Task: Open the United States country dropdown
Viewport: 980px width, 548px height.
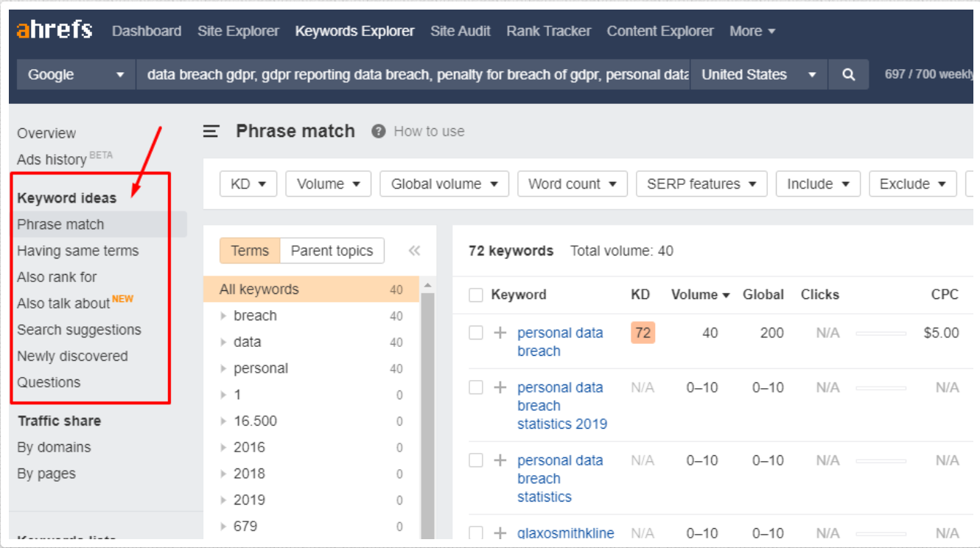Action: [x=759, y=74]
